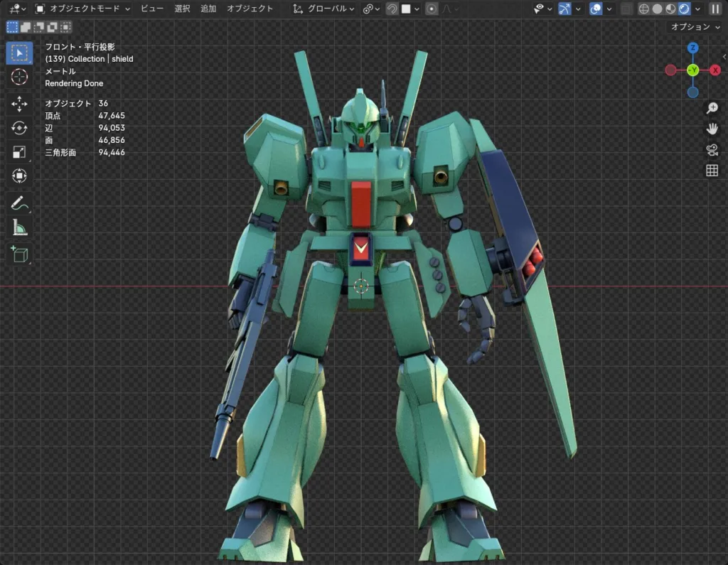
Task: Open the 追加 menu
Action: point(208,9)
